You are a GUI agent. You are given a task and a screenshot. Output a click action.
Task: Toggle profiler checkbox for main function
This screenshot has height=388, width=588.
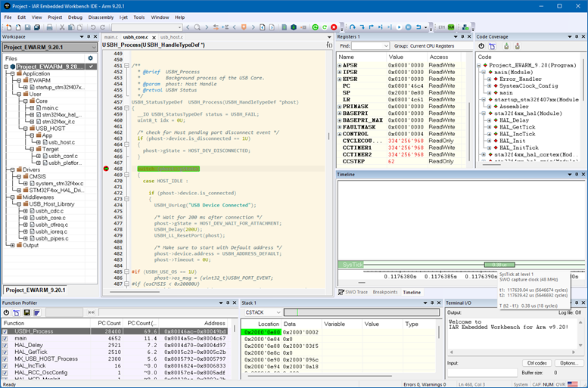click(5, 339)
